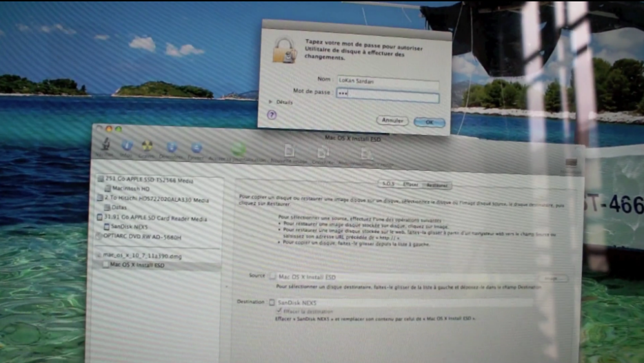The width and height of the screenshot is (644, 363).
Task: Click the volume icon beside Datas
Action: pos(107,207)
